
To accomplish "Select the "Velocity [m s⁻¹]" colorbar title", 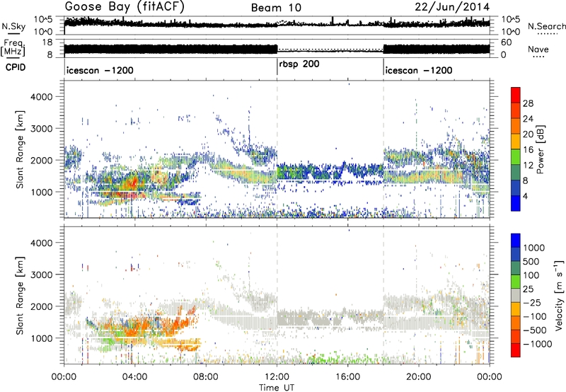I will pos(559,295).
